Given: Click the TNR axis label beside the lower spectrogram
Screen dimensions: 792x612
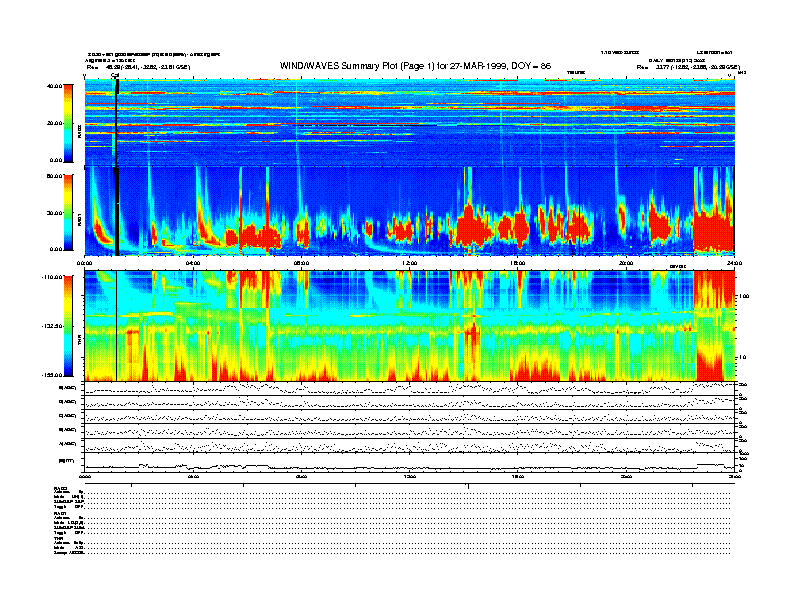Looking at the screenshot, I should [79, 342].
